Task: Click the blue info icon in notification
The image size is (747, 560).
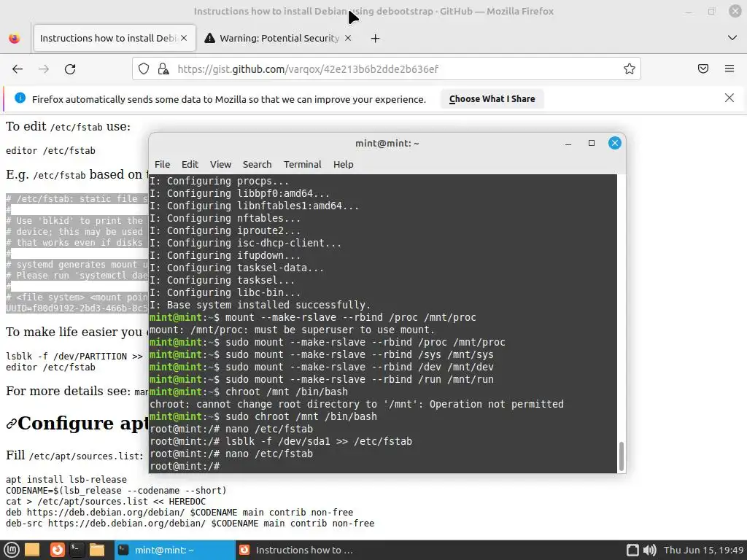Action: pos(20,98)
